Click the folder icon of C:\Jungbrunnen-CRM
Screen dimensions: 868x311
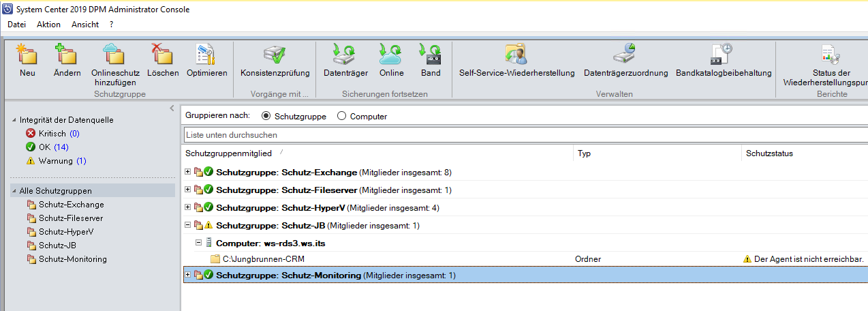click(x=215, y=259)
